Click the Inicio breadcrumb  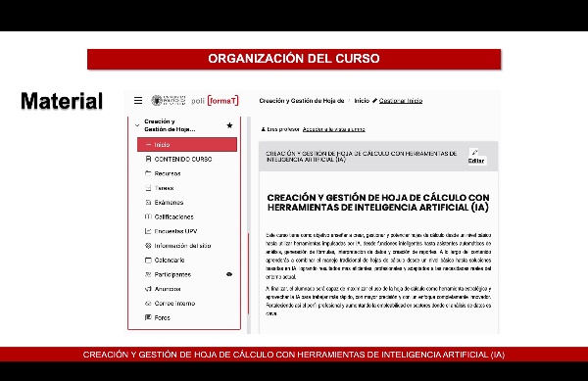pyautogui.click(x=362, y=101)
